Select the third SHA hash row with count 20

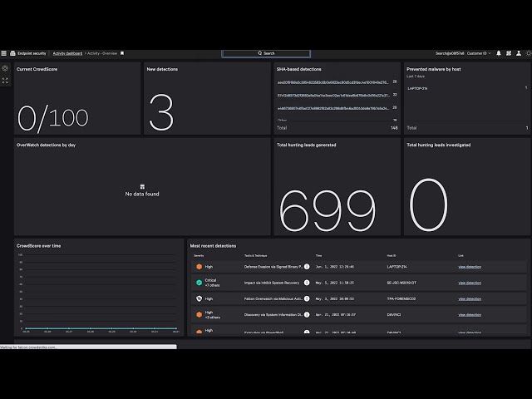337,108
